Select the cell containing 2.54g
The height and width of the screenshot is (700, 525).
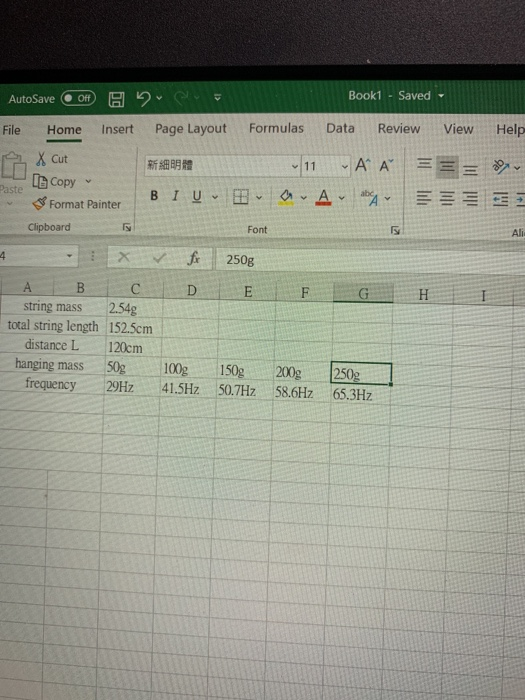point(135,308)
